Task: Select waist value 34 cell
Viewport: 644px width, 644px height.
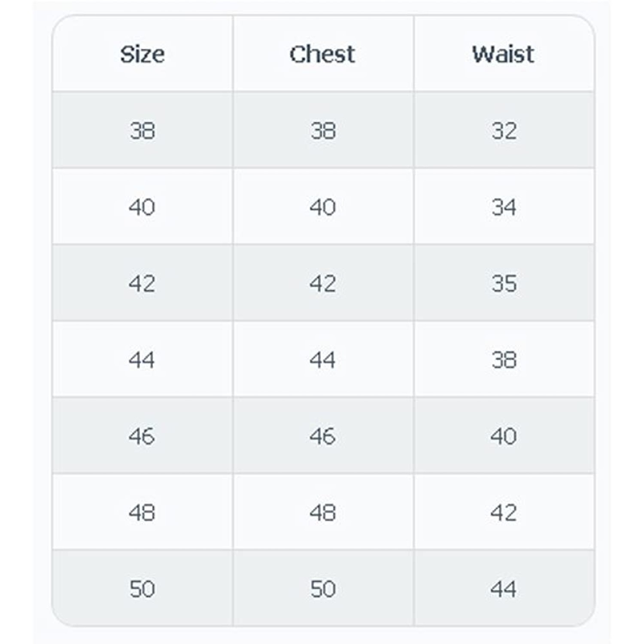Action: pyautogui.click(x=504, y=207)
